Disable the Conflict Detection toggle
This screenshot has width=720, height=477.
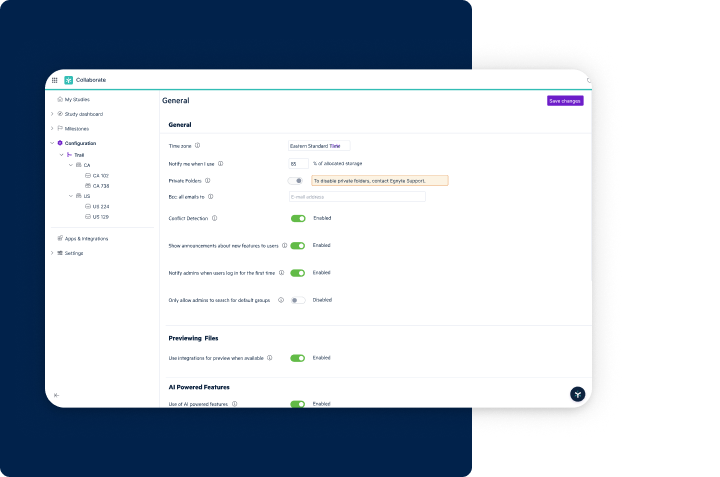point(298,219)
